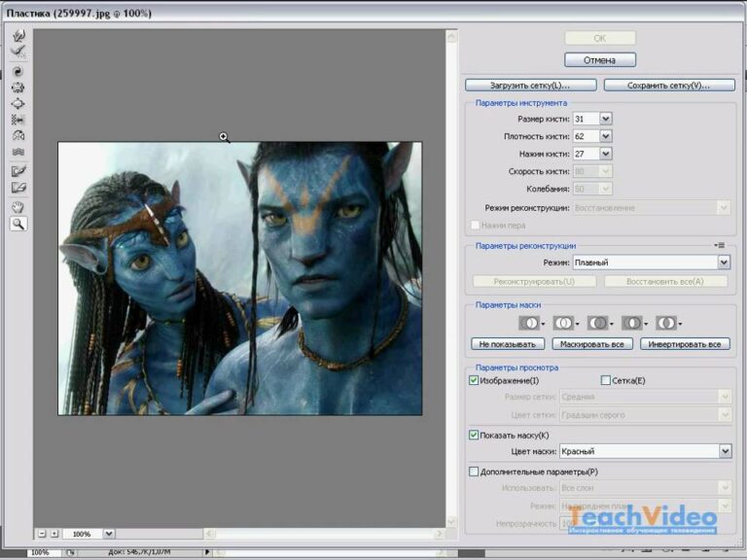Toggle the Показать маску(K) checkbox
The height and width of the screenshot is (560, 747).
tap(474, 435)
